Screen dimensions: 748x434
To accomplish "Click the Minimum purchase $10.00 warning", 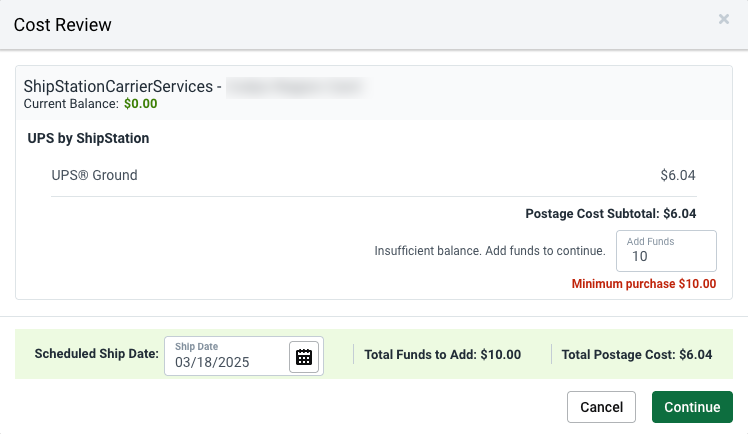I will 644,283.
